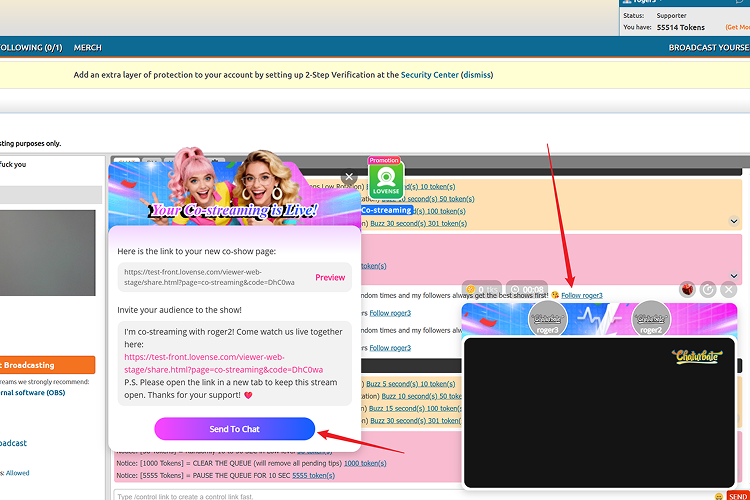Click the roger3 avatar in co-stream banner
The height and width of the screenshot is (500, 750).
click(547, 318)
